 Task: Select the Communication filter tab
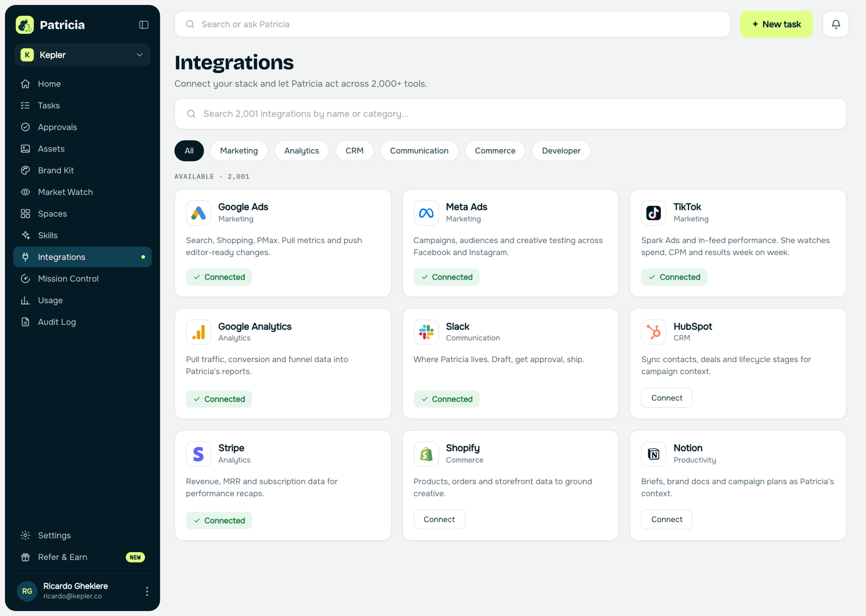click(419, 151)
